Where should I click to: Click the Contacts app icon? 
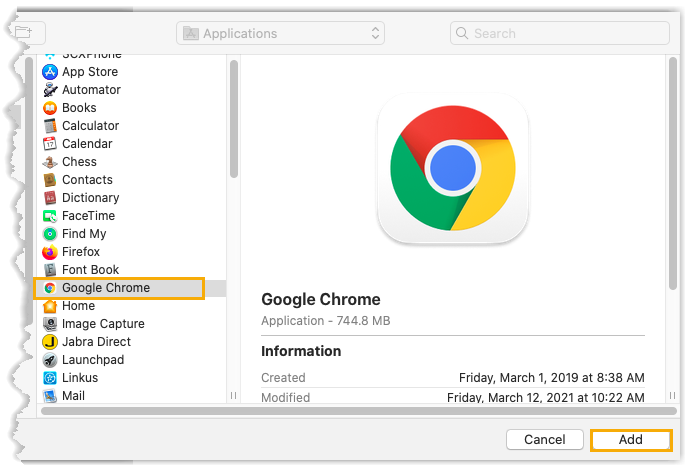tap(50, 180)
